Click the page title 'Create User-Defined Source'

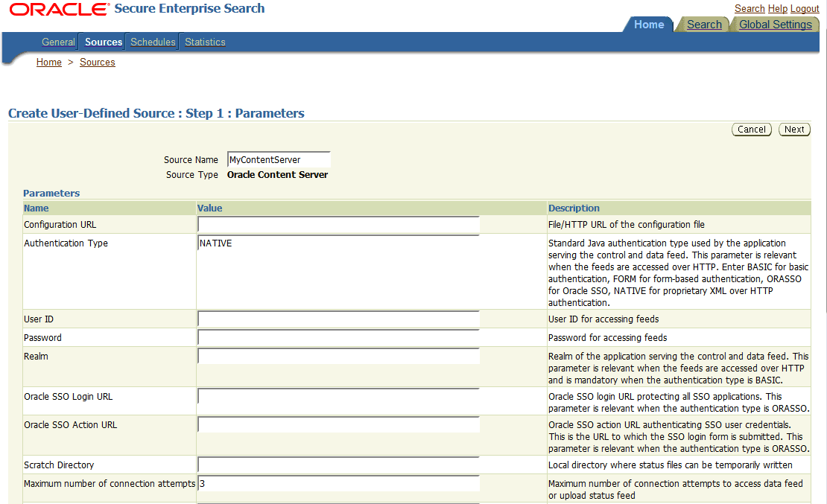pyautogui.click(x=156, y=113)
